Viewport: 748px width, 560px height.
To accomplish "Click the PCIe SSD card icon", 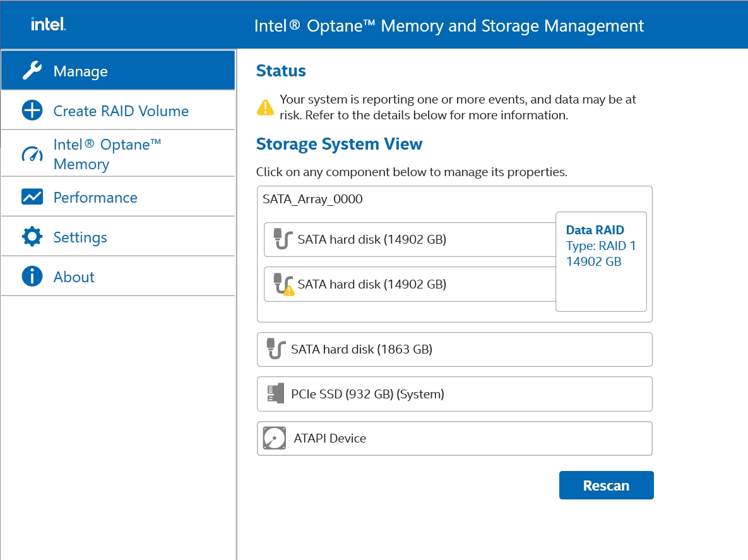I will (272, 394).
